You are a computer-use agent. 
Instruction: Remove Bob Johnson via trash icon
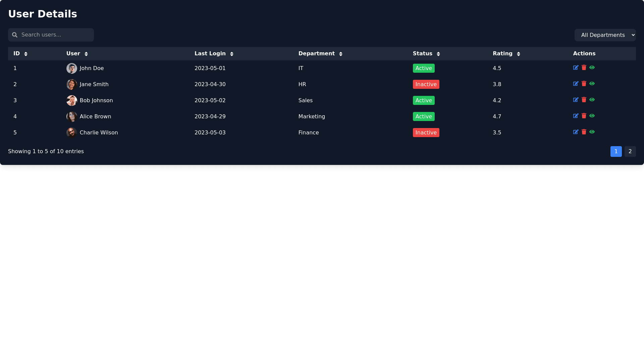tap(584, 100)
